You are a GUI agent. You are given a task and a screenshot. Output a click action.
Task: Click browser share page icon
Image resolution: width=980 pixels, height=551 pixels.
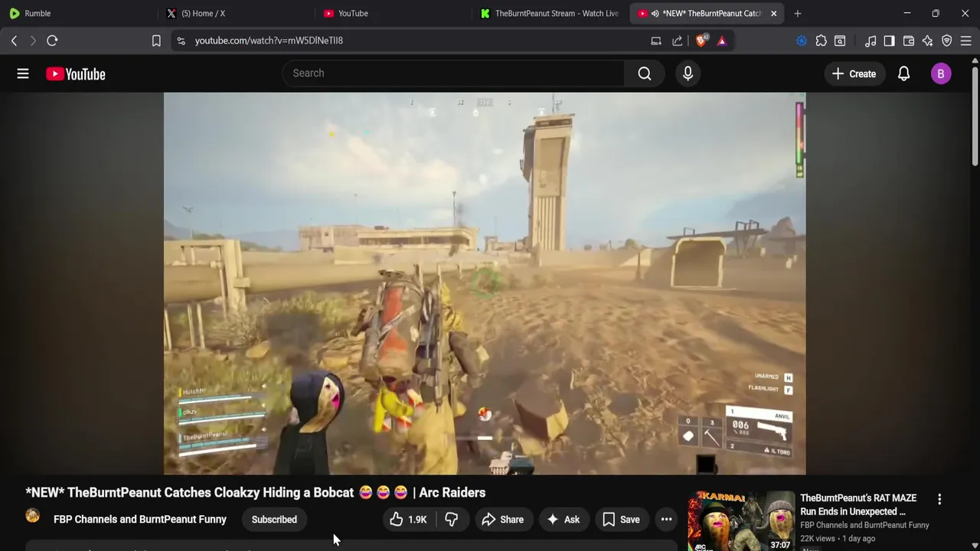(x=678, y=41)
